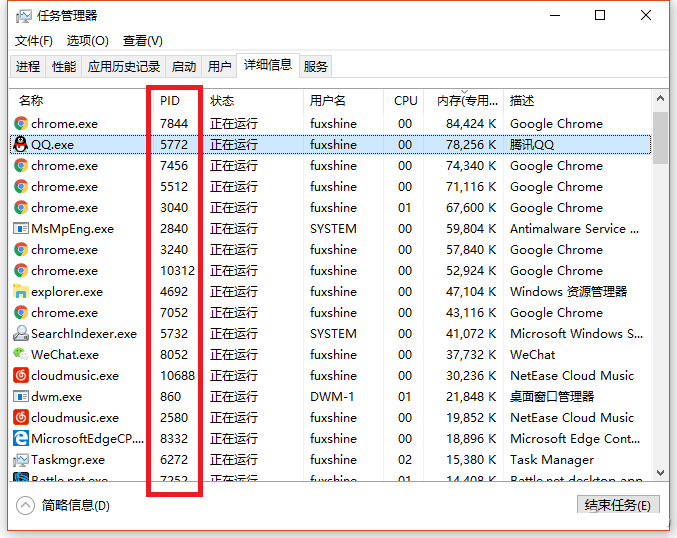677x538 pixels.
Task: Switch to the 服务 tab
Action: pos(316,66)
